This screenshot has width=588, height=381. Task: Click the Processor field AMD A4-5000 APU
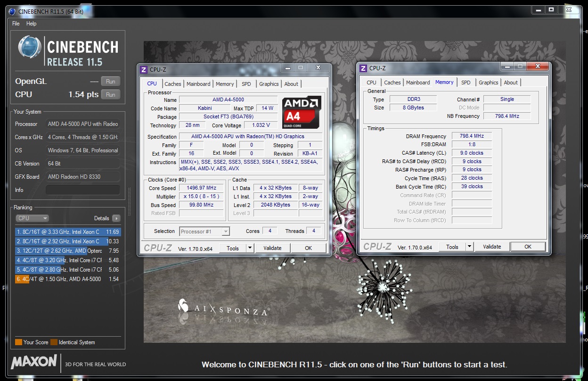[x=82, y=124]
